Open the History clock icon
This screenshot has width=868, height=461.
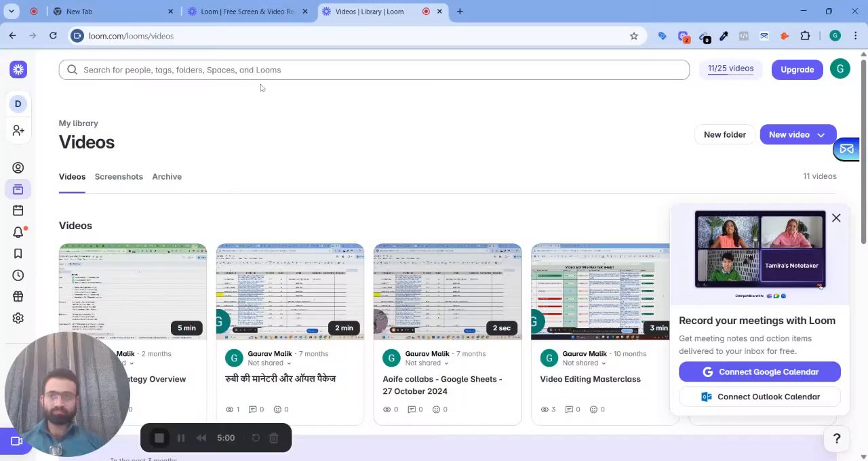(18, 275)
